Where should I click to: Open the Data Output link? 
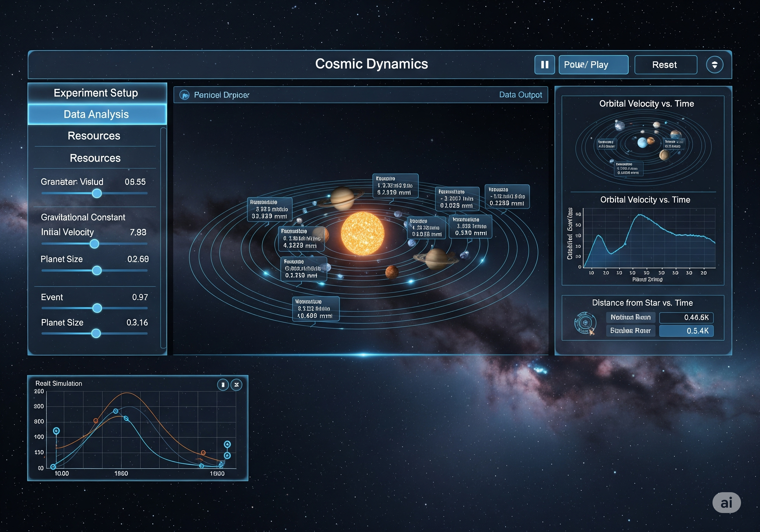coord(520,95)
